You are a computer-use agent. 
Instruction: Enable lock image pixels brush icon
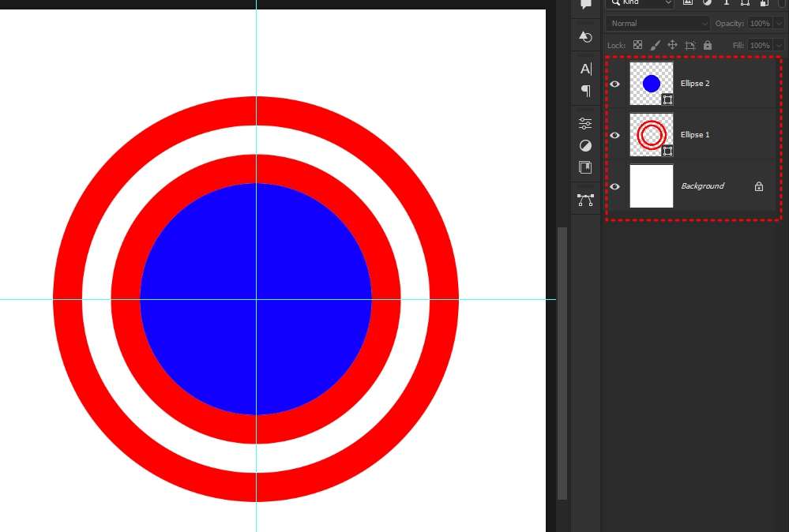(655, 45)
